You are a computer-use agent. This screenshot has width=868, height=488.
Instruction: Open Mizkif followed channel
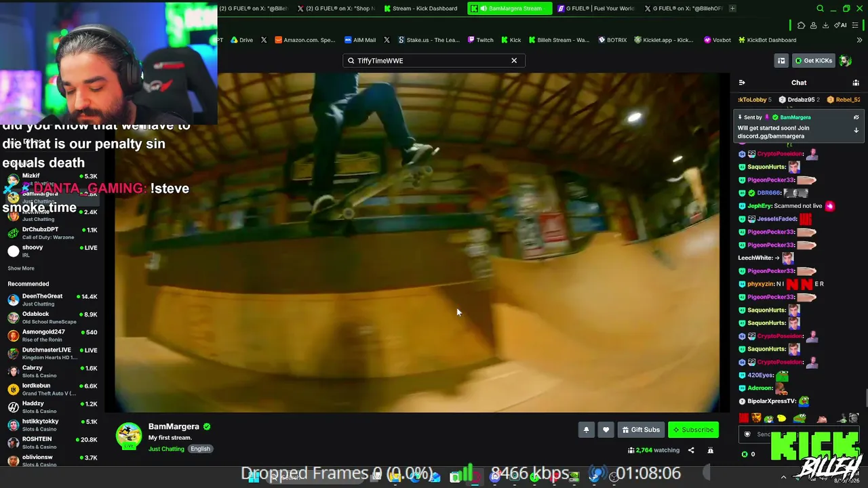point(53,178)
